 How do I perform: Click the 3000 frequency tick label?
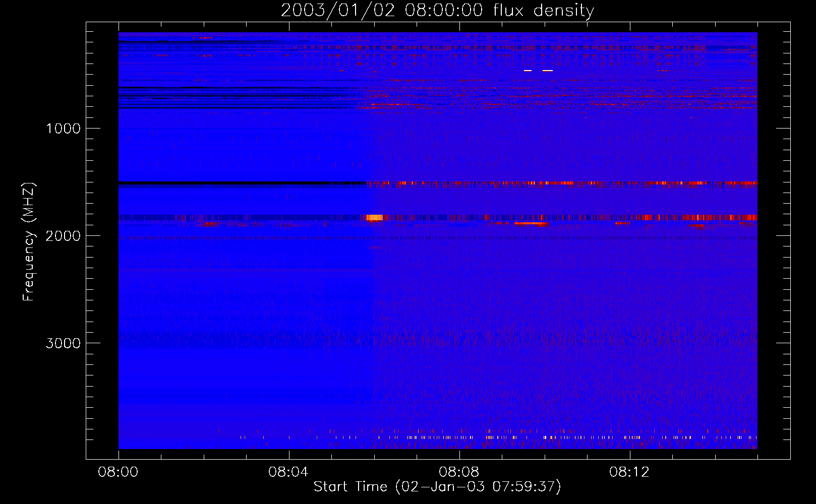coord(63,343)
